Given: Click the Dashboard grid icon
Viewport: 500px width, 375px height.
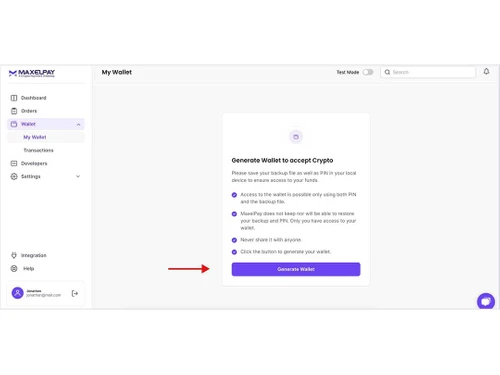Looking at the screenshot, I should [x=14, y=98].
